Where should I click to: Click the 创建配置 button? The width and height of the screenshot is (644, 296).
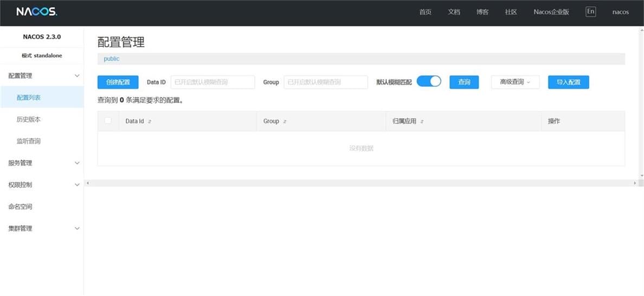[x=118, y=82]
